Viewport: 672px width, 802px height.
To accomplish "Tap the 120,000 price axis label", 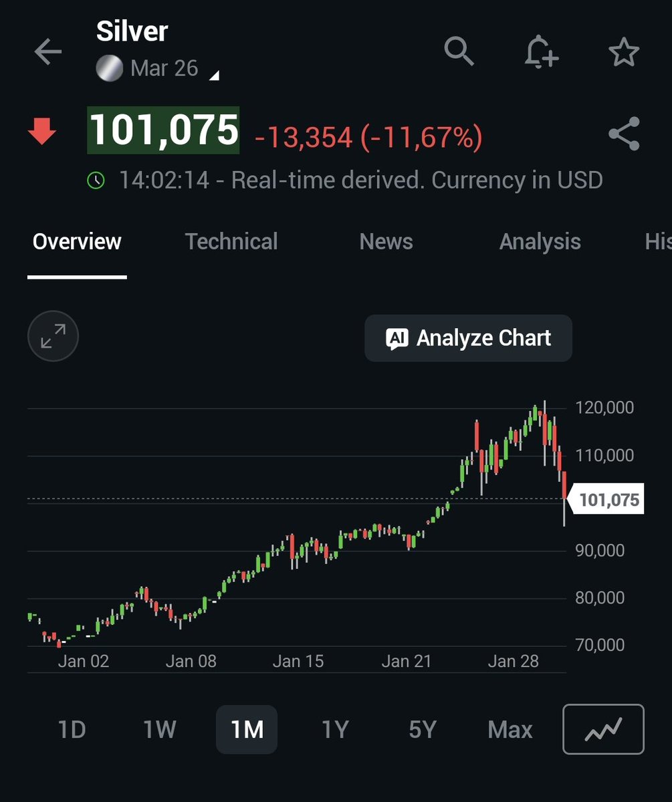I will [604, 408].
